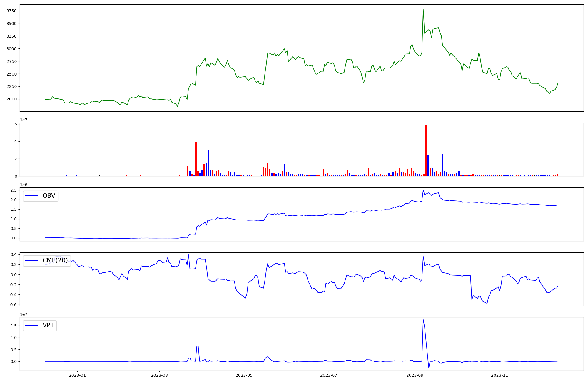This screenshot has width=588, height=382.
Task: Click the tallest red volume bar
Action: click(426, 150)
